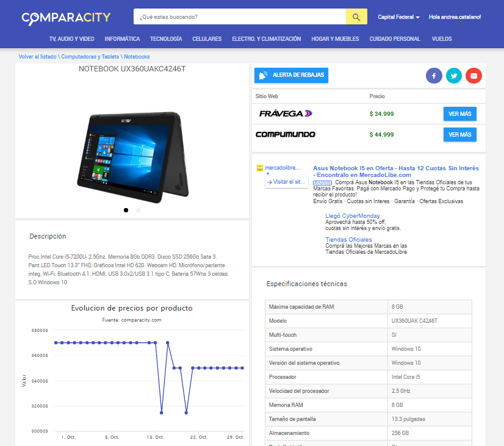Click the 'Modelo' value UX360UAK C4246T

[x=414, y=321]
